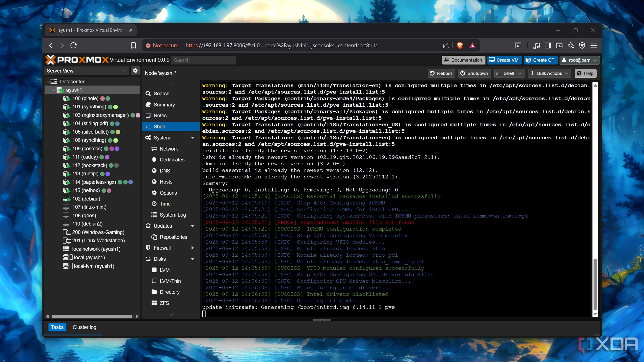This screenshot has width=644, height=362.
Task: Expand the Firewall submenu arrow
Action: point(193,248)
